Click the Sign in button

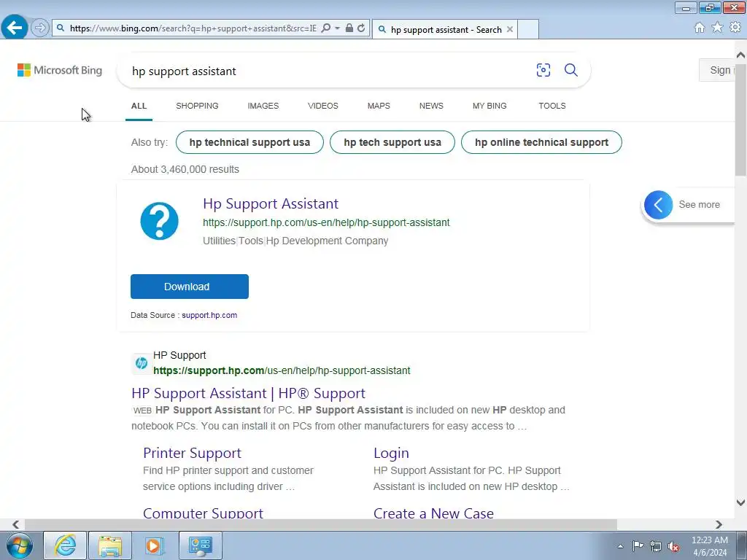click(717, 70)
